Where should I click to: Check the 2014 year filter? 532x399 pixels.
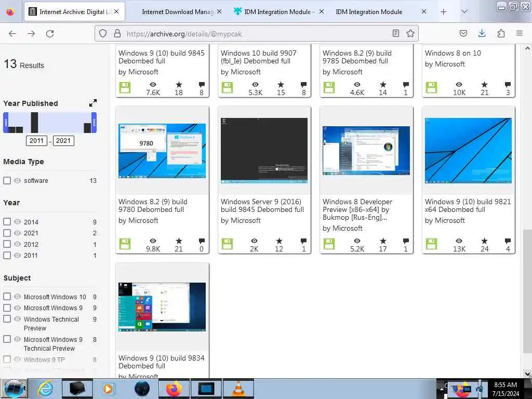pyautogui.click(x=7, y=221)
